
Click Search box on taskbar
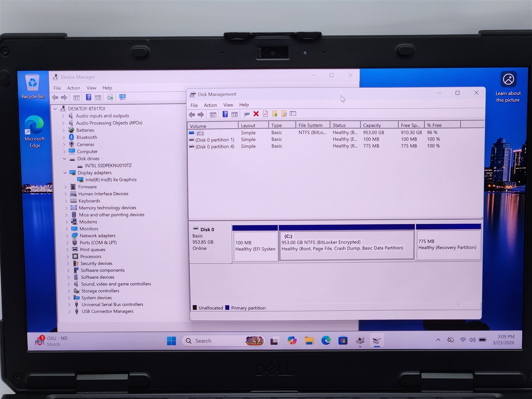click(x=223, y=341)
